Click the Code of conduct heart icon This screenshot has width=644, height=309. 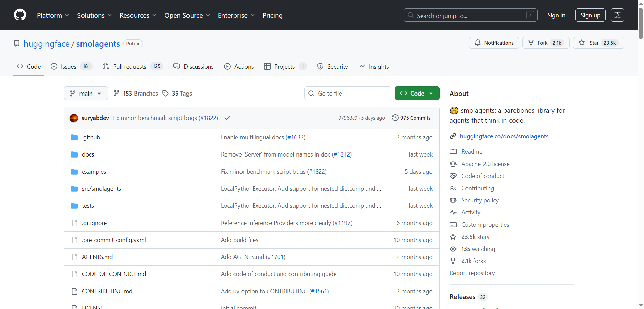pyautogui.click(x=453, y=176)
